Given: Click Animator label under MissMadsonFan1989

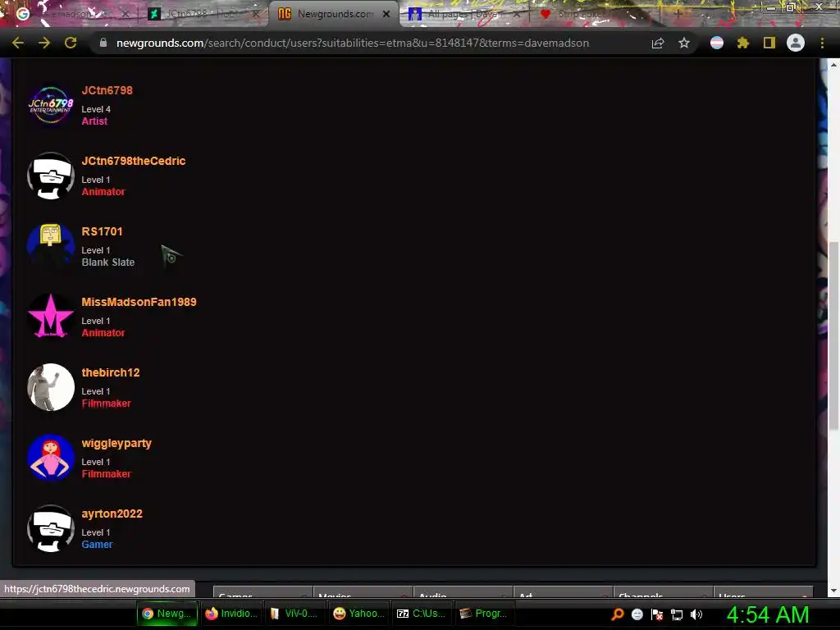Looking at the screenshot, I should click(103, 333).
